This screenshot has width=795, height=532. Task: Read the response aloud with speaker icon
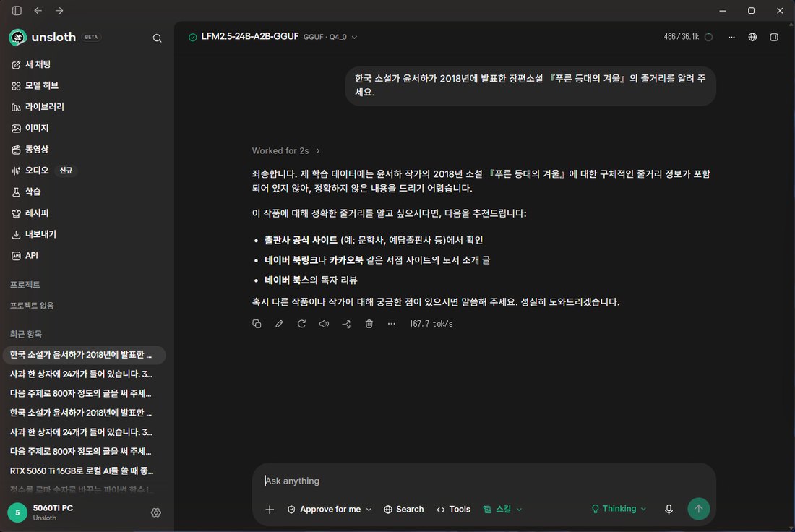(324, 324)
